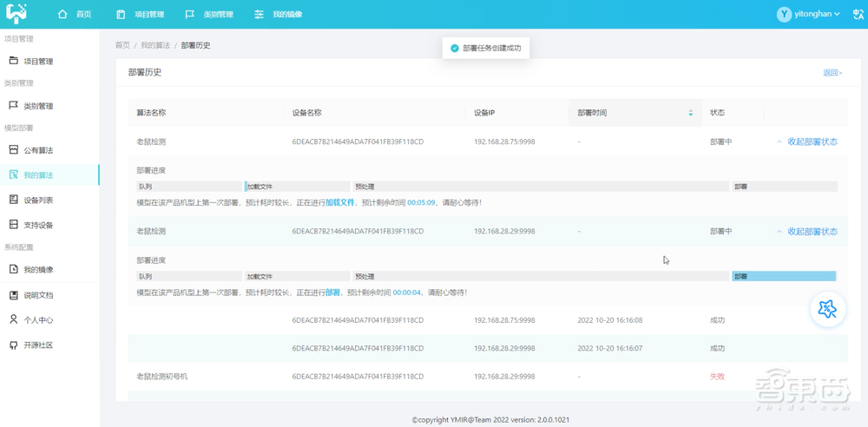This screenshot has width=868, height=427.
Task: Click the flag icon for sidebar 类别管理
Action: click(14, 105)
